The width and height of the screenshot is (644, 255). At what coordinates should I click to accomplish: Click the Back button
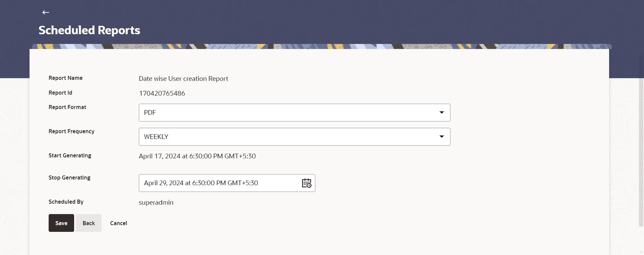click(x=89, y=223)
